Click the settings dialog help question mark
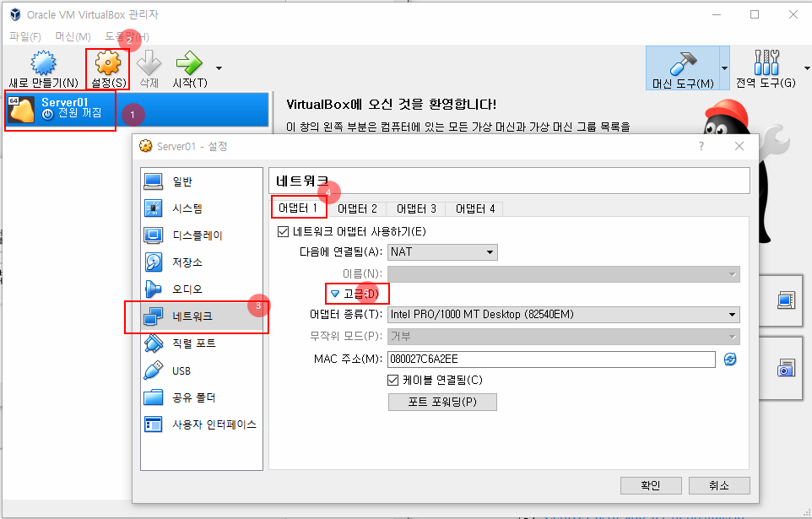This screenshot has height=519, width=812. coord(701,146)
